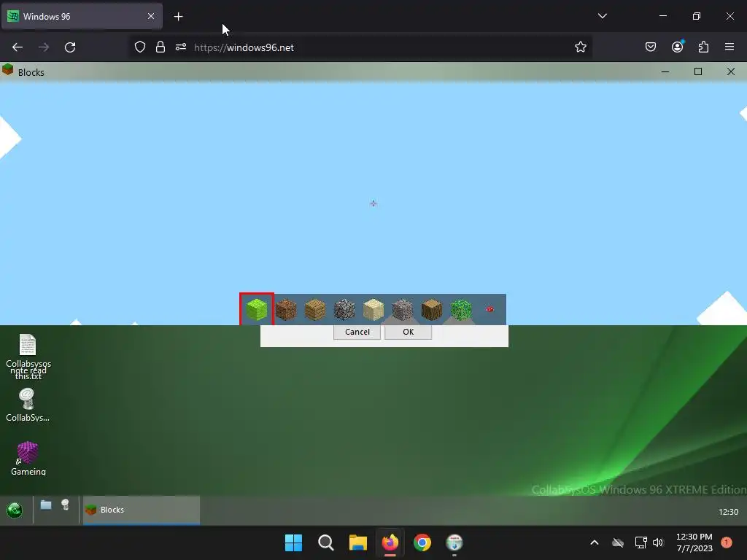Image resolution: width=747 pixels, height=560 pixels.
Task: Open site permissions icon in address bar
Action: pos(181,47)
